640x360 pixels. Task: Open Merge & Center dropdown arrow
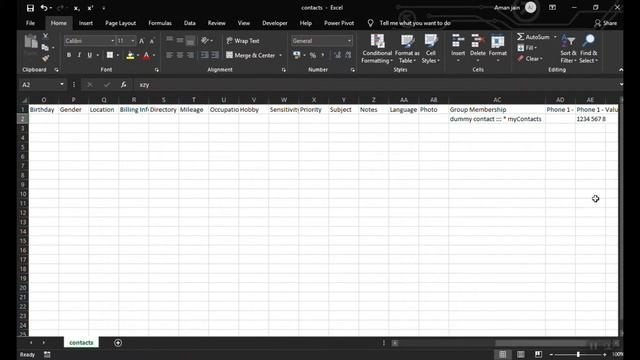(x=280, y=55)
